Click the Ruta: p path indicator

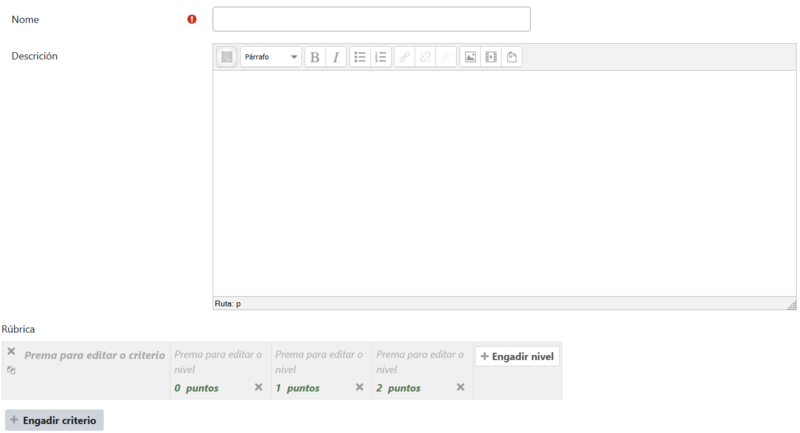tap(228, 303)
